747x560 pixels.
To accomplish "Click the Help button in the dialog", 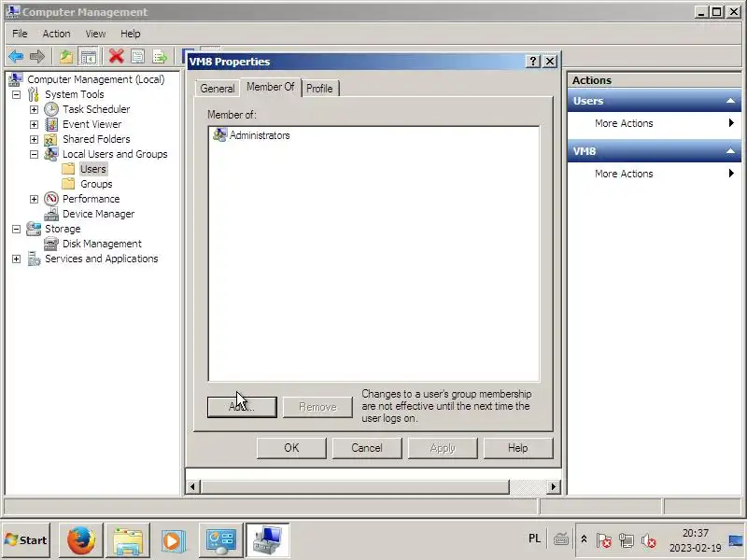I will [518, 448].
